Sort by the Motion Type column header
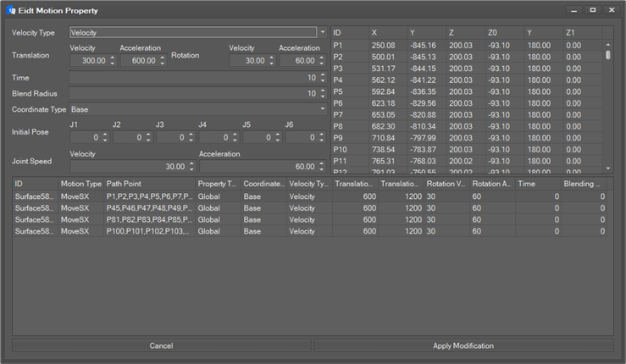 pos(80,183)
